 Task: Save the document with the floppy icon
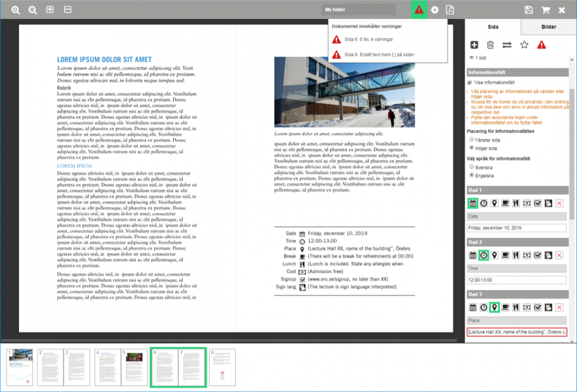tap(529, 10)
